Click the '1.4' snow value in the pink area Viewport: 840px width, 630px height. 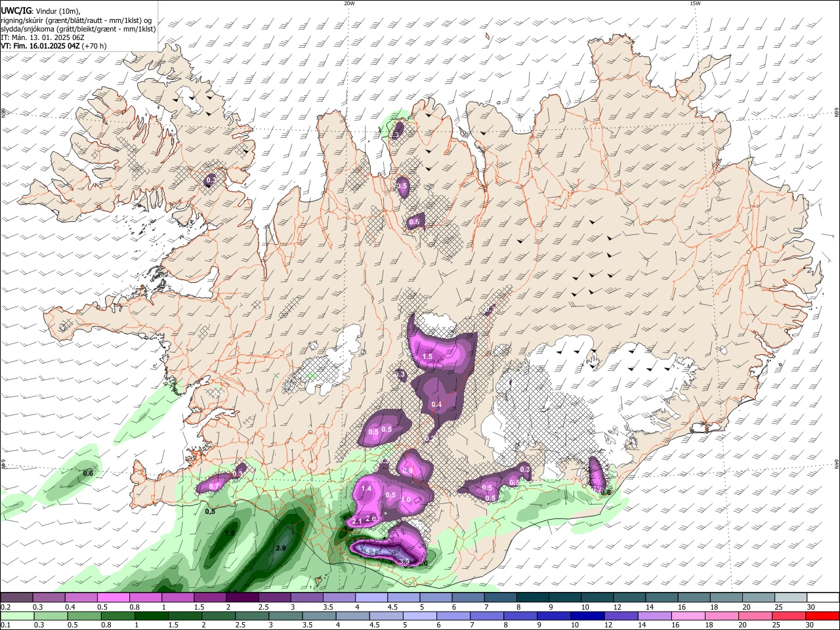(x=367, y=489)
